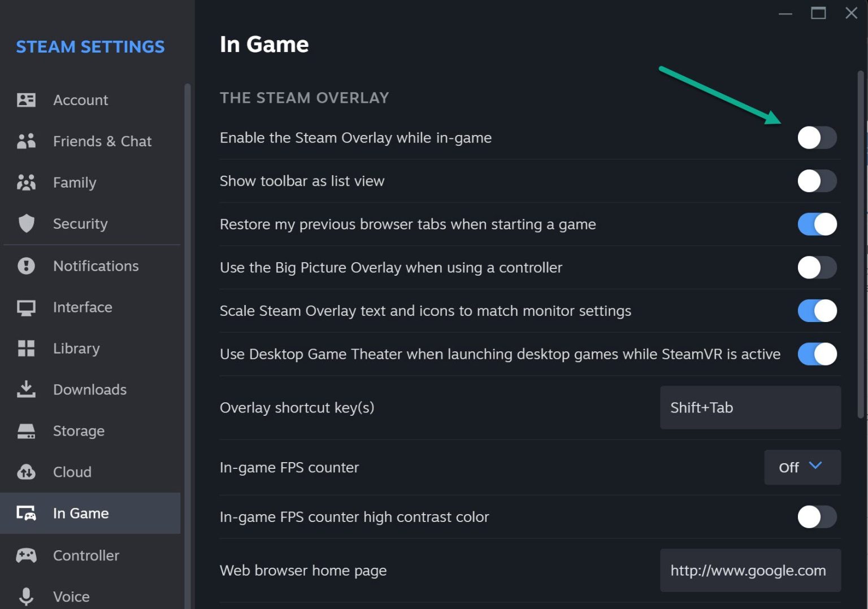Click the Security shield icon

25,224
